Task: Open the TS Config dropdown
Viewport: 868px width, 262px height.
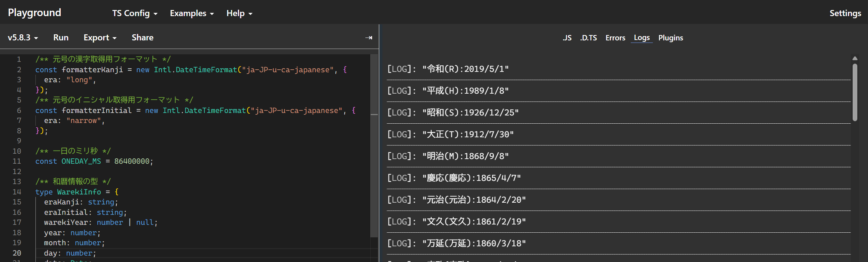Action: tap(135, 13)
